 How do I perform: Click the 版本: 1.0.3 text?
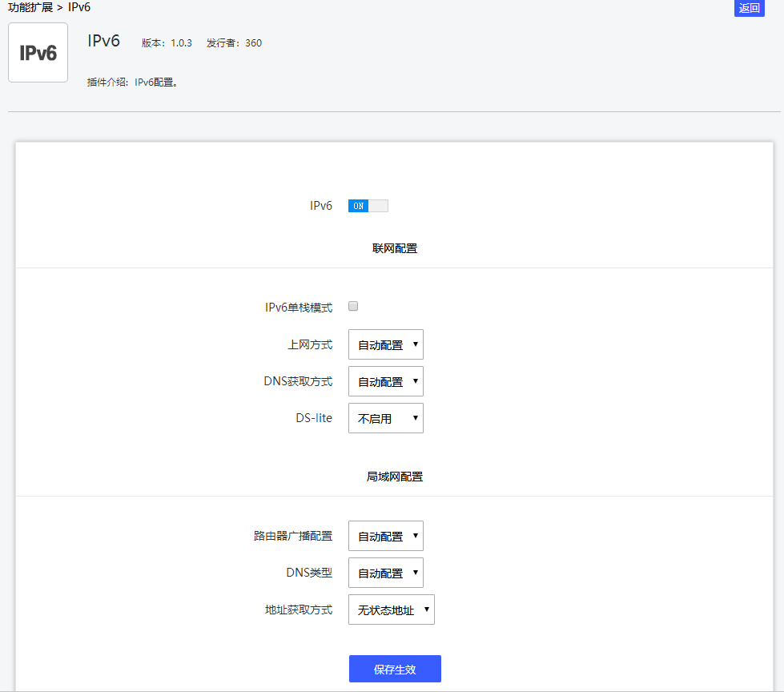click(x=167, y=43)
